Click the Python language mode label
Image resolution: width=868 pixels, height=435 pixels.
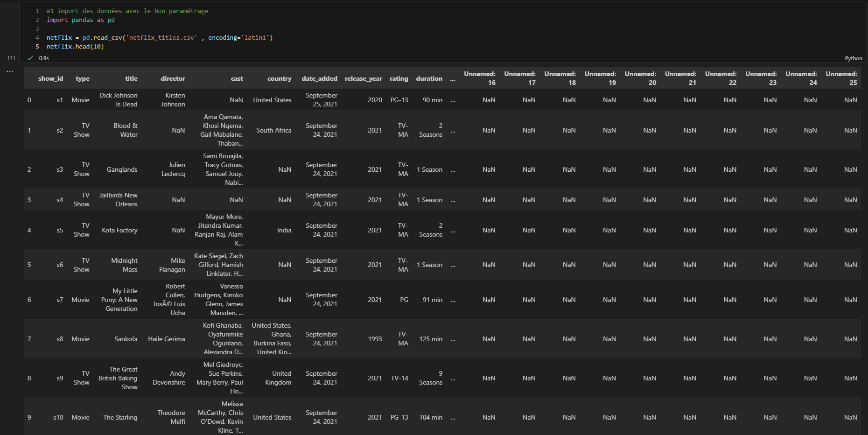[x=853, y=58]
